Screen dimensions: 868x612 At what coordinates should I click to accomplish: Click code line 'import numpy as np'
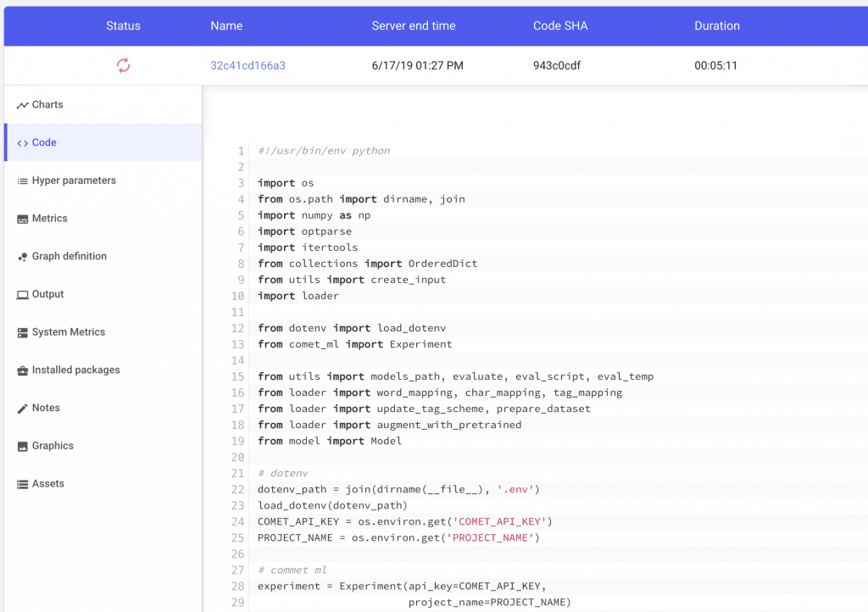314,215
